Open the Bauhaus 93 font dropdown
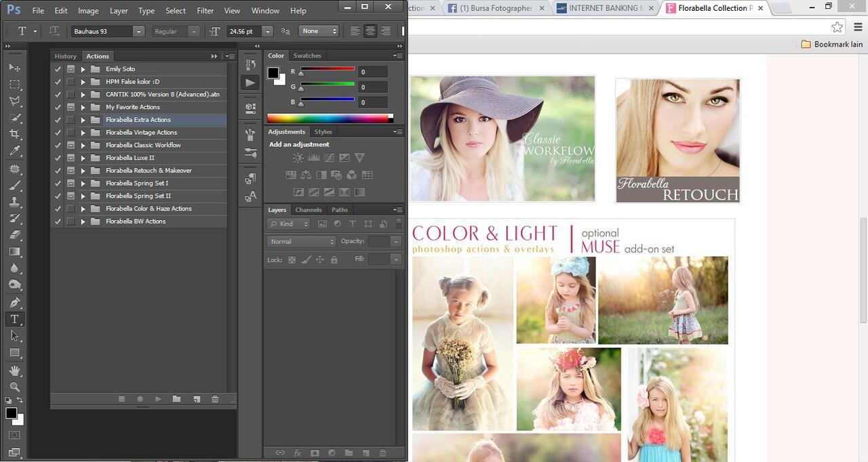 (x=139, y=31)
